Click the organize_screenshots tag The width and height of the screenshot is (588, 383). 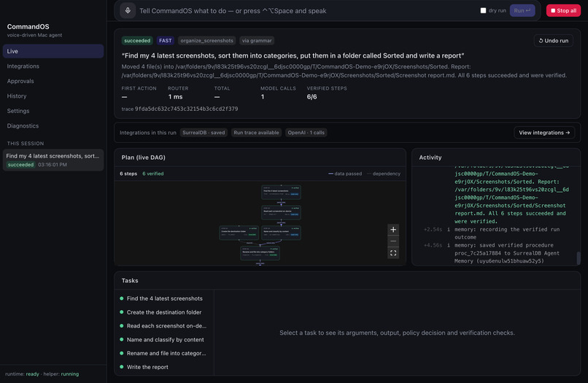click(x=206, y=41)
